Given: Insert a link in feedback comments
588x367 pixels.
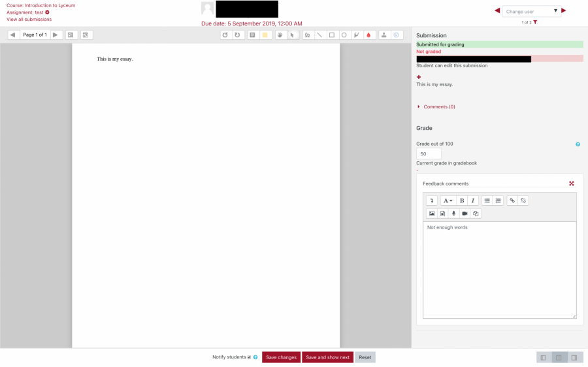Looking at the screenshot, I should [x=512, y=200].
